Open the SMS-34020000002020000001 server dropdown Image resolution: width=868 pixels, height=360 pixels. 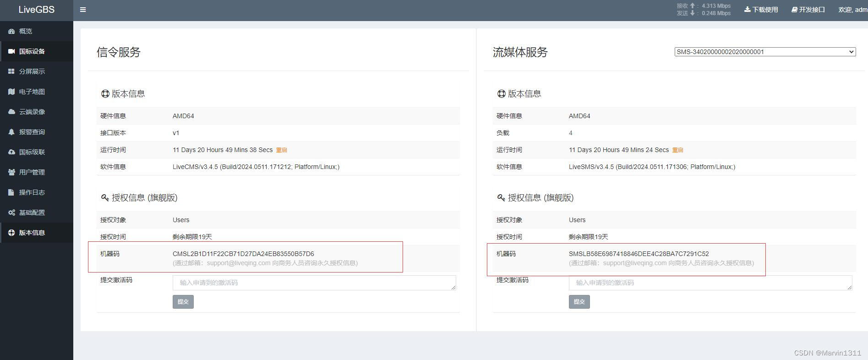(765, 52)
